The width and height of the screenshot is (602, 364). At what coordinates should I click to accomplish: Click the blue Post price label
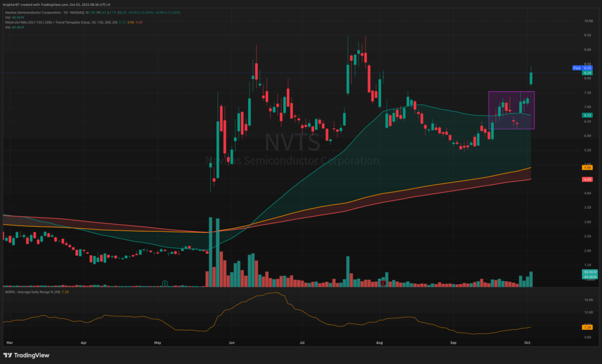(x=577, y=68)
